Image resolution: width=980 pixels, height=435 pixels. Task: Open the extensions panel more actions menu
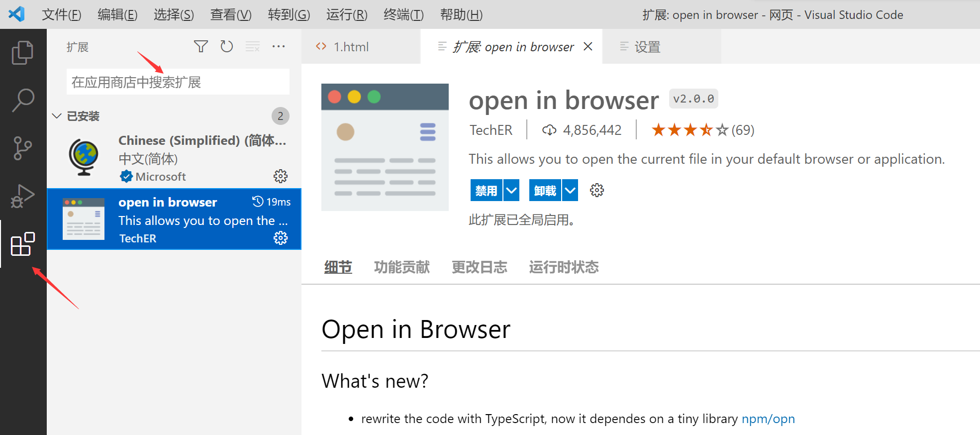click(279, 47)
